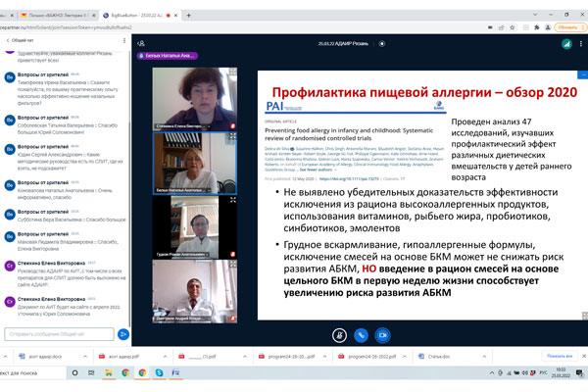Hide the presentation with blue minimize button
The height and width of the screenshot is (392, 588).
[582, 75]
